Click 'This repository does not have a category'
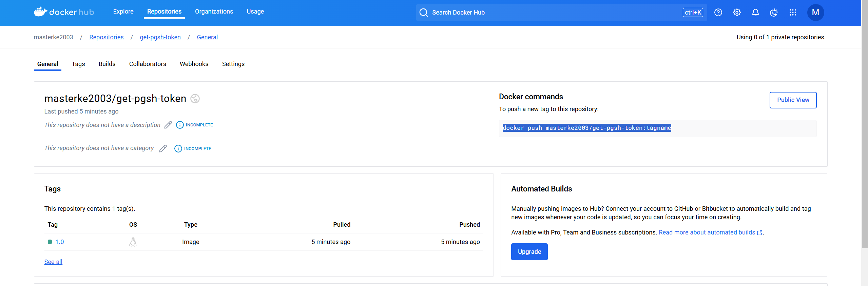Screen dimensions: 868x286 99,148
